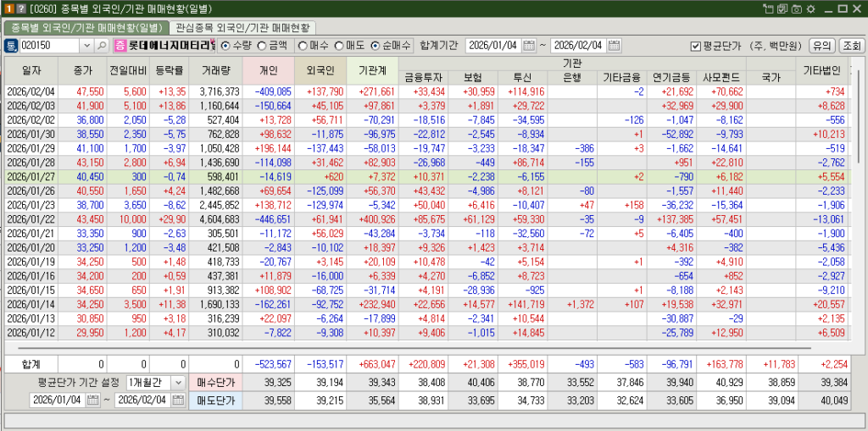
Task: Click the 전일대비 column header
Action: tap(128, 70)
